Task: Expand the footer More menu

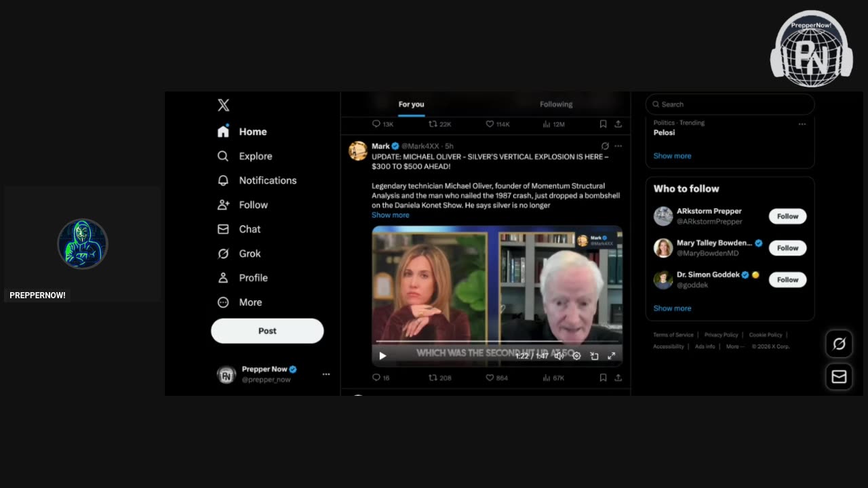Action: click(x=735, y=346)
